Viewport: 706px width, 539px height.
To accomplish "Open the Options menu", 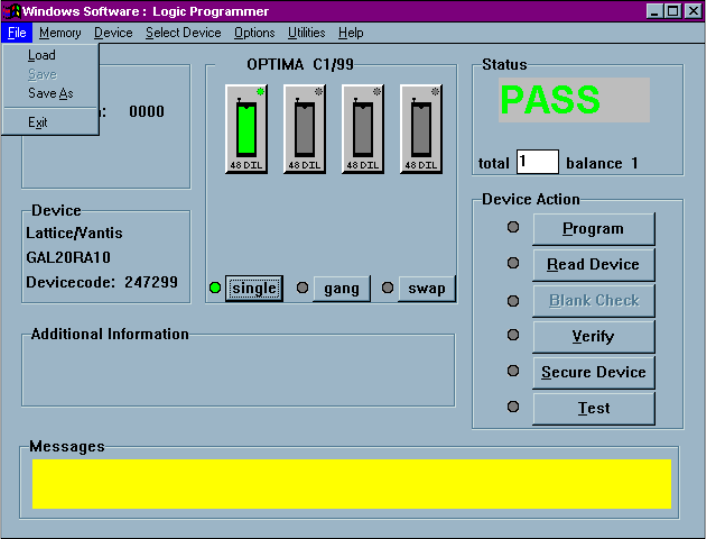I will [254, 33].
